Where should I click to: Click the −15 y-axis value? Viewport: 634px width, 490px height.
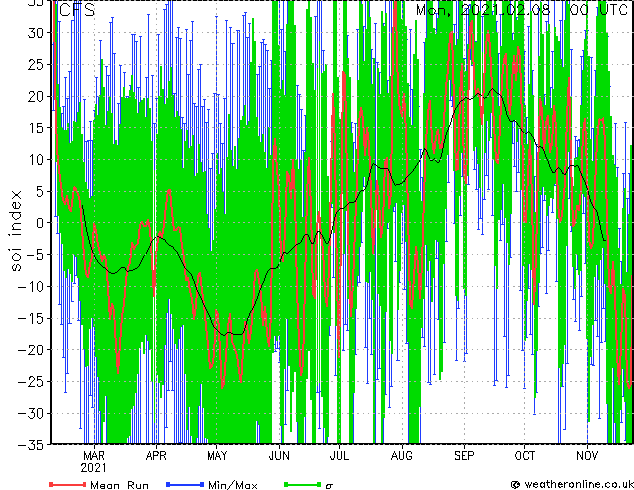coord(31,318)
